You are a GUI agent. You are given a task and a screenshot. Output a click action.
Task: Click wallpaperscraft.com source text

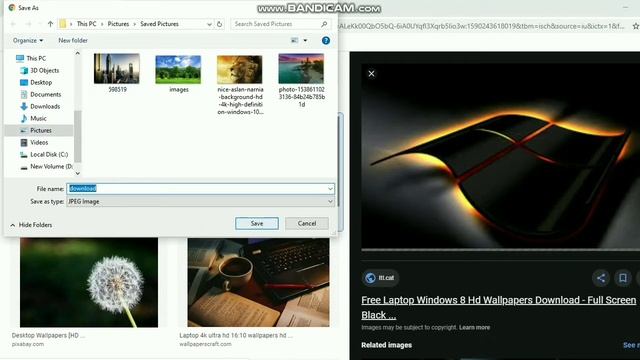[x=205, y=344]
